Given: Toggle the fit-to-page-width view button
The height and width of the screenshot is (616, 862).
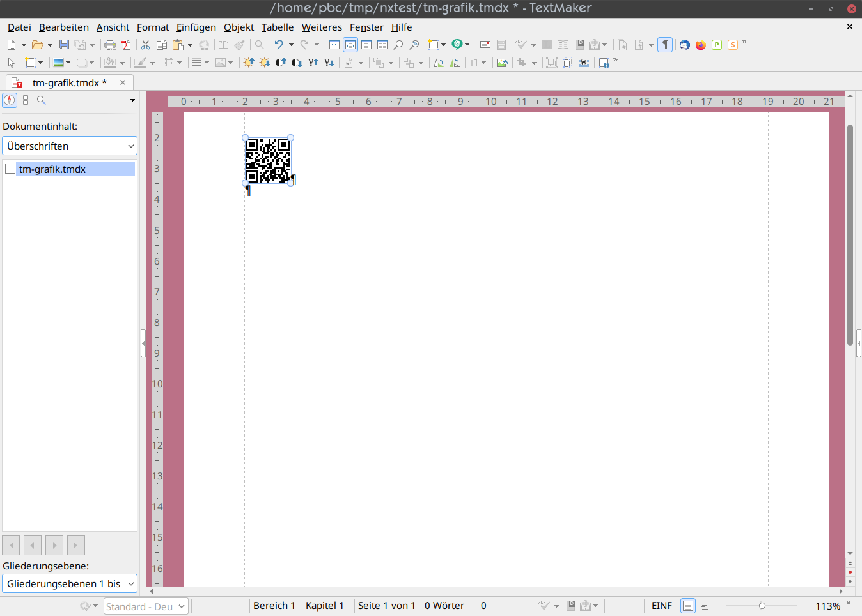Looking at the screenshot, I should pos(350,45).
